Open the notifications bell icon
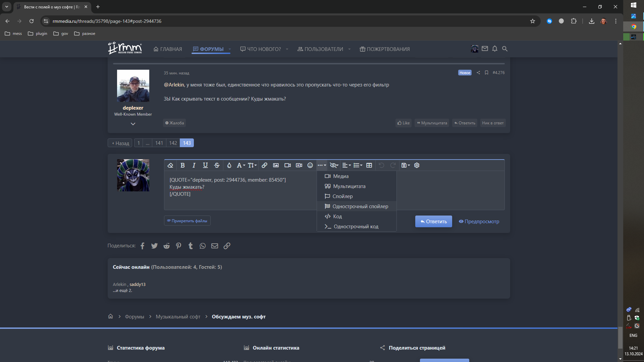The height and width of the screenshot is (362, 644). coord(494,49)
